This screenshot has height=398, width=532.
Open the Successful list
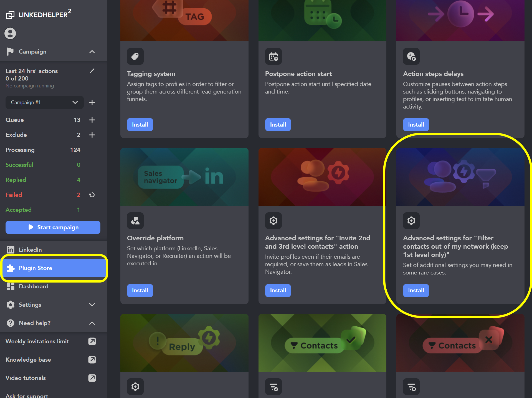pyautogui.click(x=43, y=165)
